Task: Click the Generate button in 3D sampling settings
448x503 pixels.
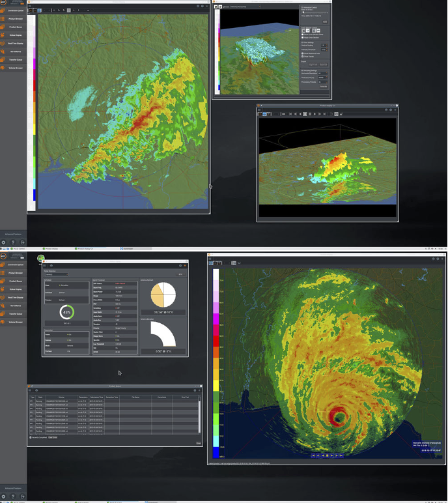Action: [x=323, y=86]
